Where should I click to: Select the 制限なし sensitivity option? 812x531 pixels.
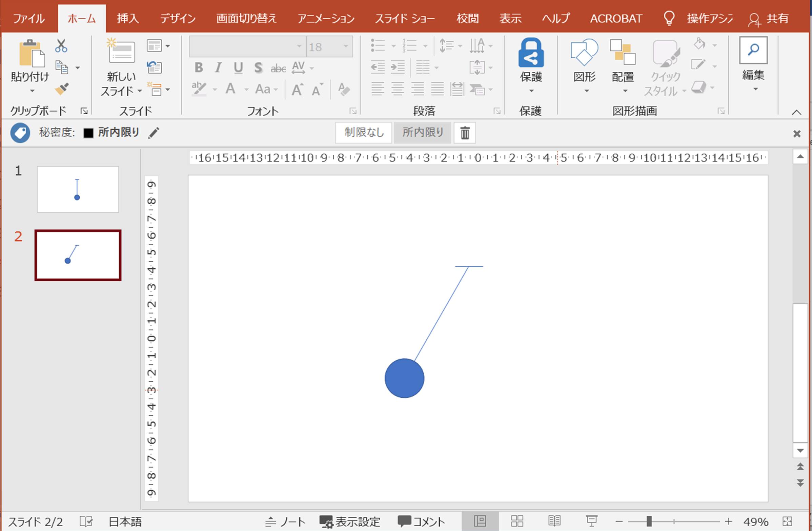tap(364, 132)
